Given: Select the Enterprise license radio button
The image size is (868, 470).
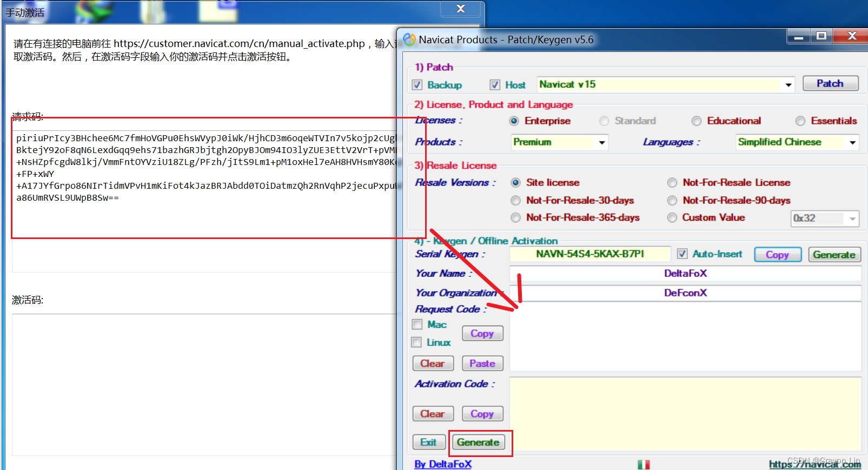Looking at the screenshot, I should [x=514, y=121].
